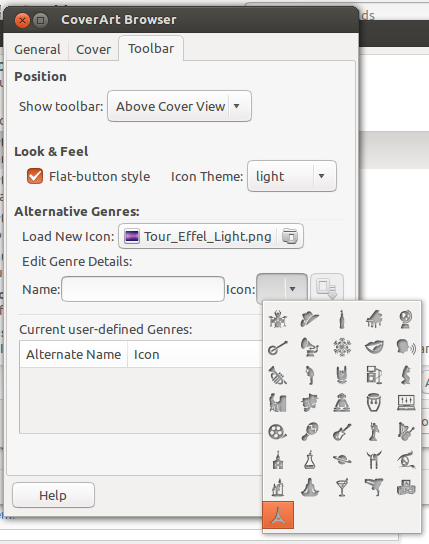The image size is (429, 544).
Task: Select the snowflake genre icon
Action: click(x=342, y=347)
